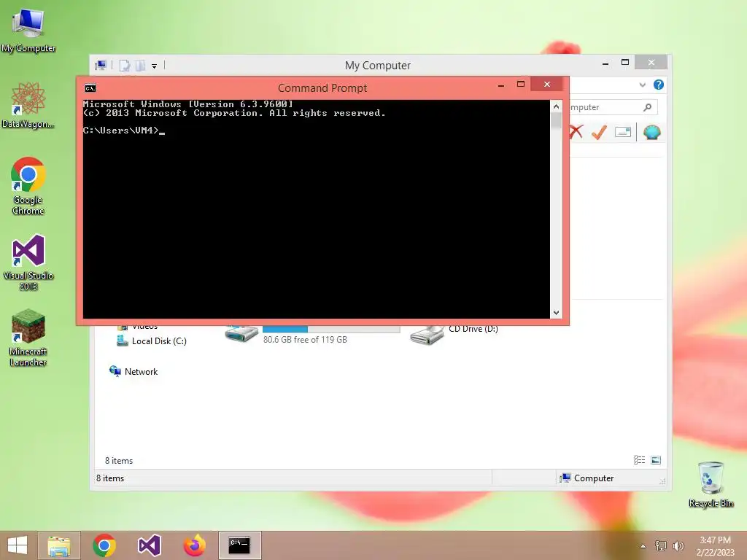Launch Google Chrome desktop shortcut
Viewport: 747px width, 560px height.
click(28, 186)
